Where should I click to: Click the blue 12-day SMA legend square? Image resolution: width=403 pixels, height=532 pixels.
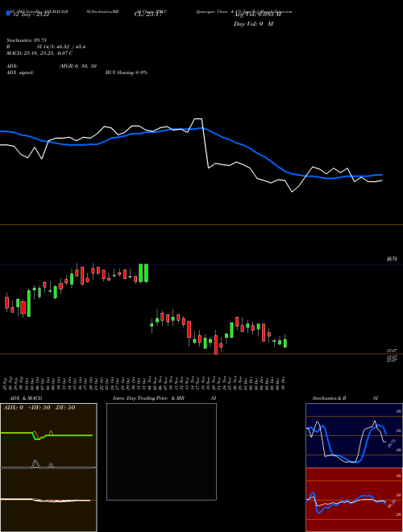coord(8,13)
